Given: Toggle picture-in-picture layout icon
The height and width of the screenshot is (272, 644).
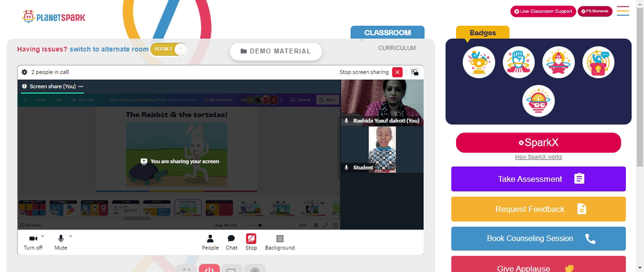Looking at the screenshot, I should coord(415,72).
